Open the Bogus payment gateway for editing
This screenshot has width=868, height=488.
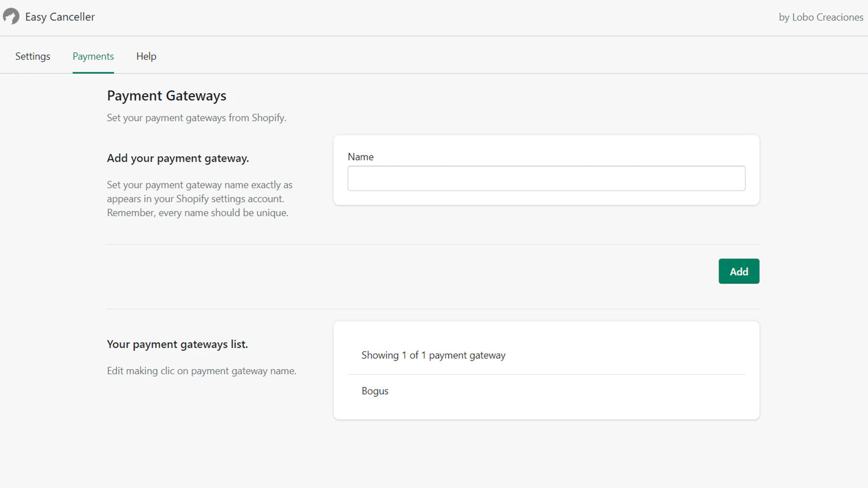click(x=375, y=390)
